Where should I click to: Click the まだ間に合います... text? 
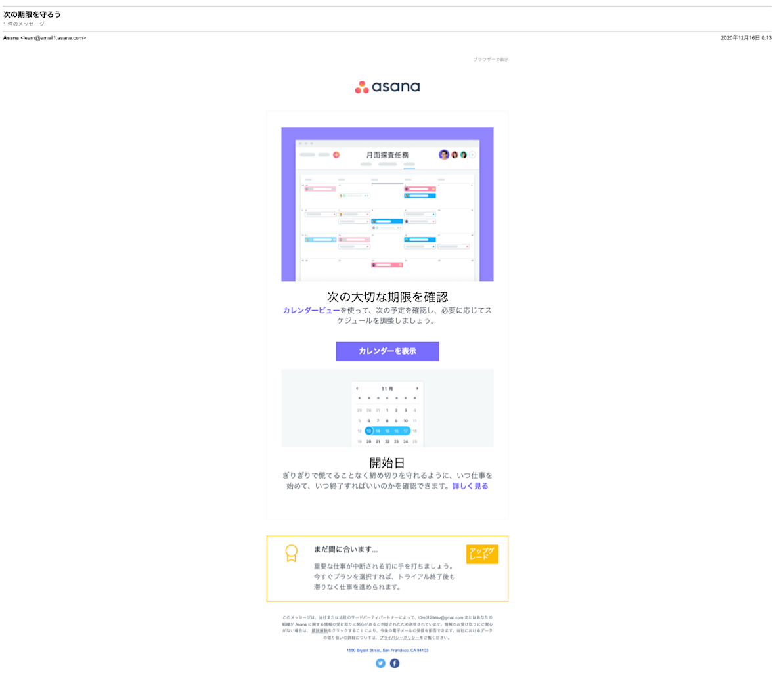(346, 550)
